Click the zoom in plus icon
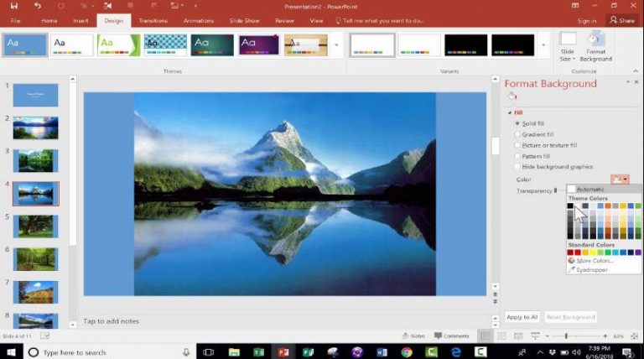The image size is (644, 359). [x=605, y=336]
